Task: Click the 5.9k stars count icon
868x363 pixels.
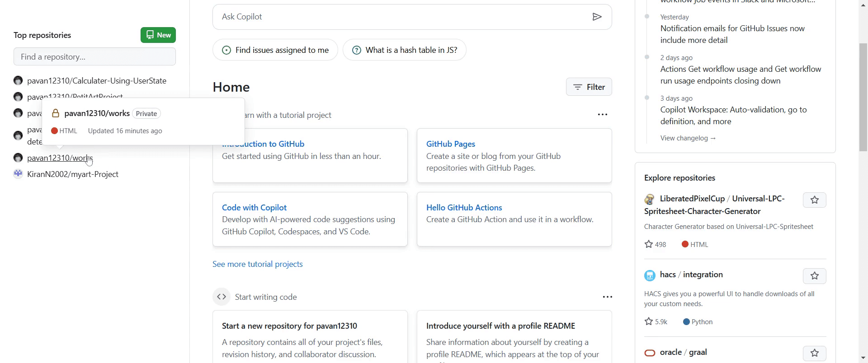Action: click(649, 321)
